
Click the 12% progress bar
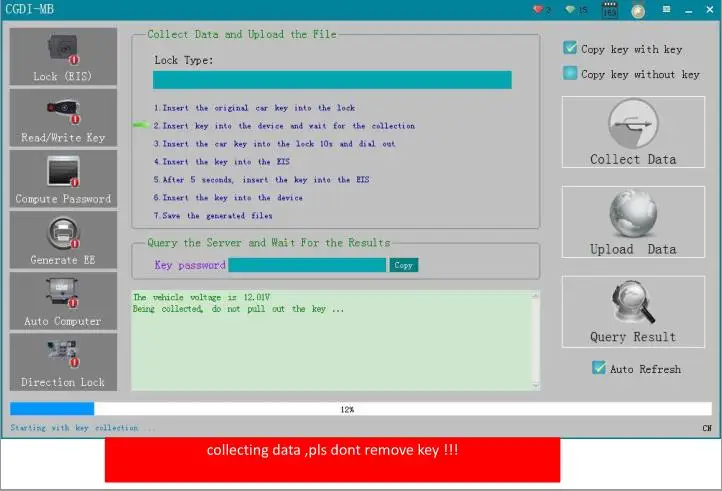[361, 409]
